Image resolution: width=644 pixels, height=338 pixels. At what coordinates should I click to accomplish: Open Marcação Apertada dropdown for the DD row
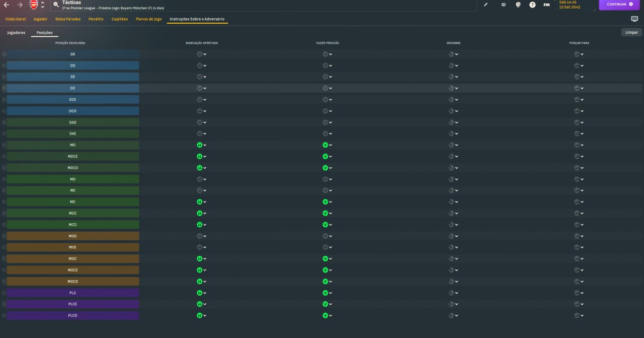coord(201,65)
